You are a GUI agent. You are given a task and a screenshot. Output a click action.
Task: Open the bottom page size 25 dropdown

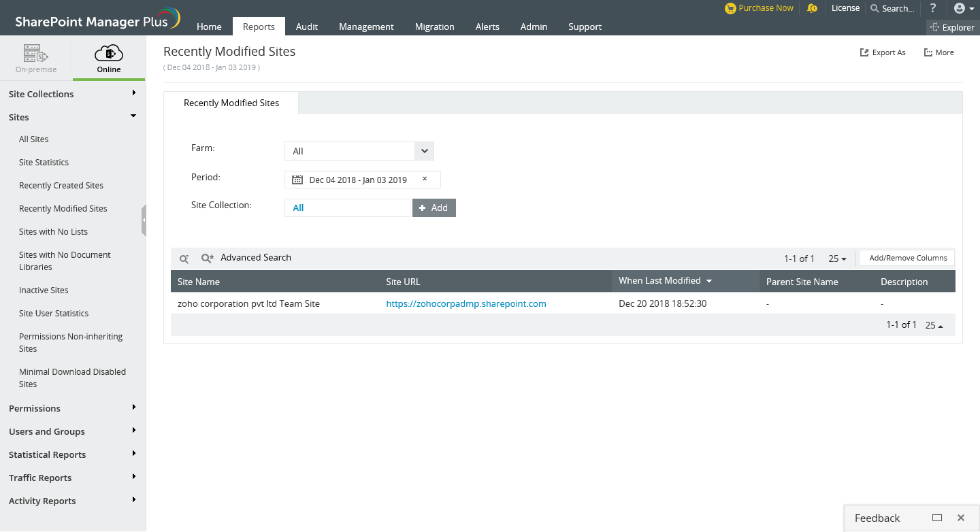[x=934, y=325]
